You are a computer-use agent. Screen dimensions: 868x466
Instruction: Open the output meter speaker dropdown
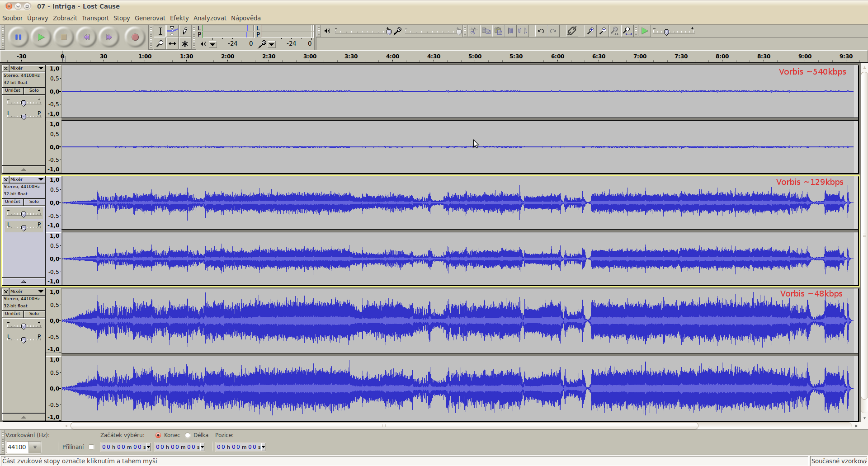click(213, 44)
